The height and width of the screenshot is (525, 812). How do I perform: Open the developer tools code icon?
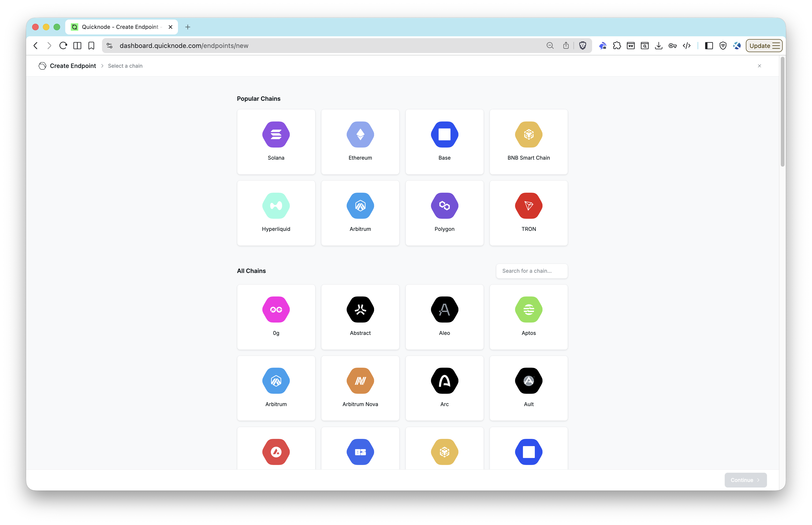pyautogui.click(x=687, y=46)
